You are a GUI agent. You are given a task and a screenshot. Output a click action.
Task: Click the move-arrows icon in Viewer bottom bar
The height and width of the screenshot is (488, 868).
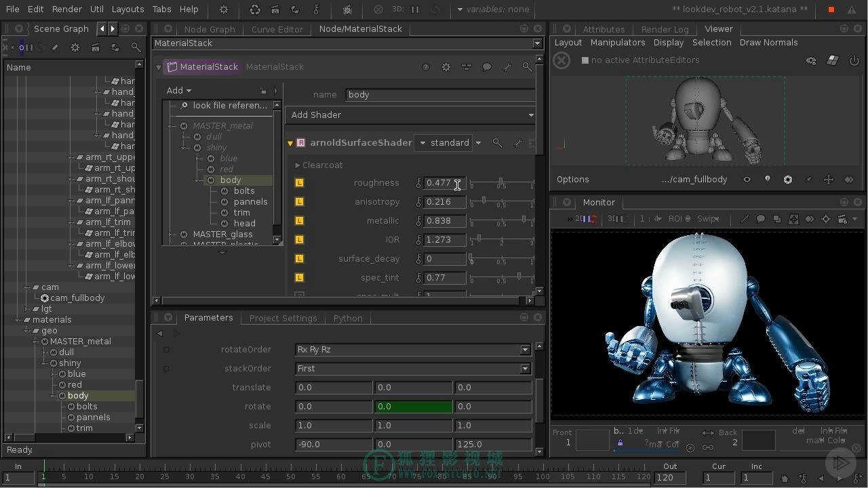coord(828,180)
